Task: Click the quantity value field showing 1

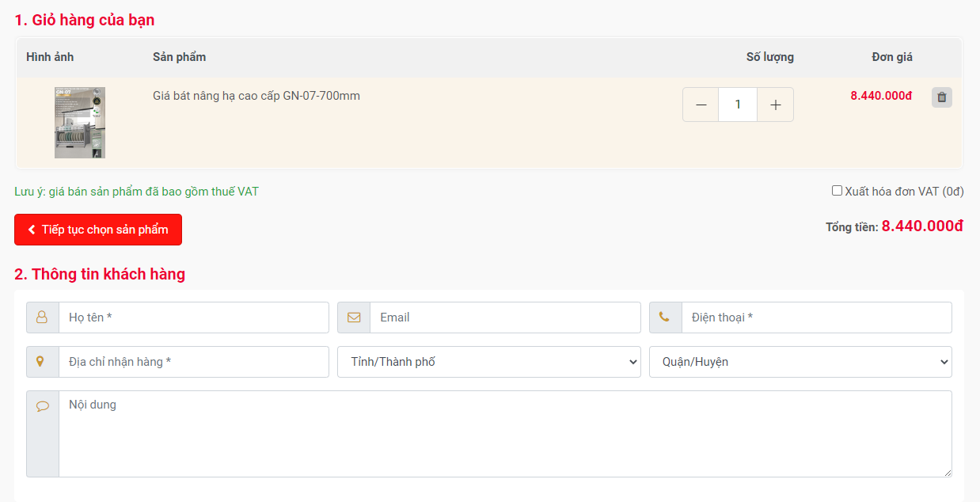Action: (738, 105)
